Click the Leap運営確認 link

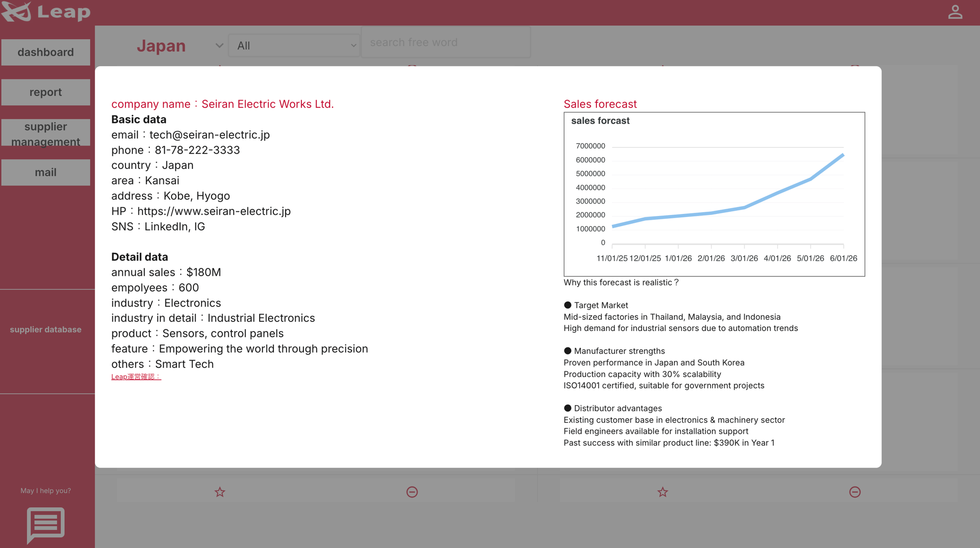pos(136,377)
